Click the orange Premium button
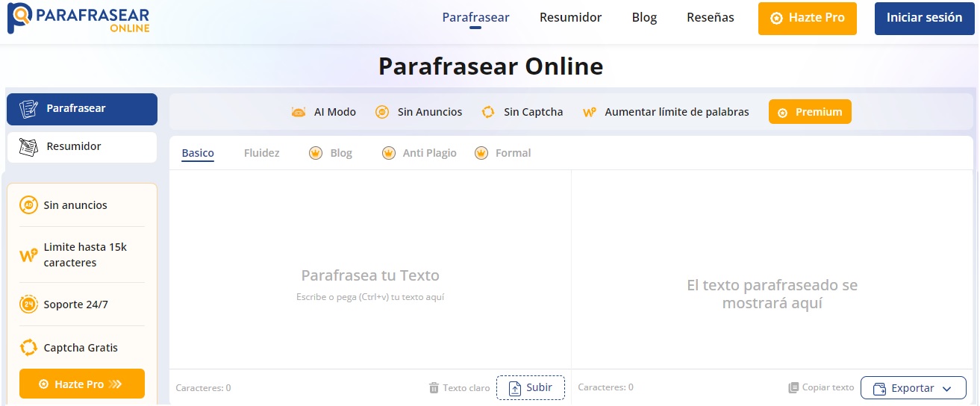980x406 pixels. click(x=810, y=112)
